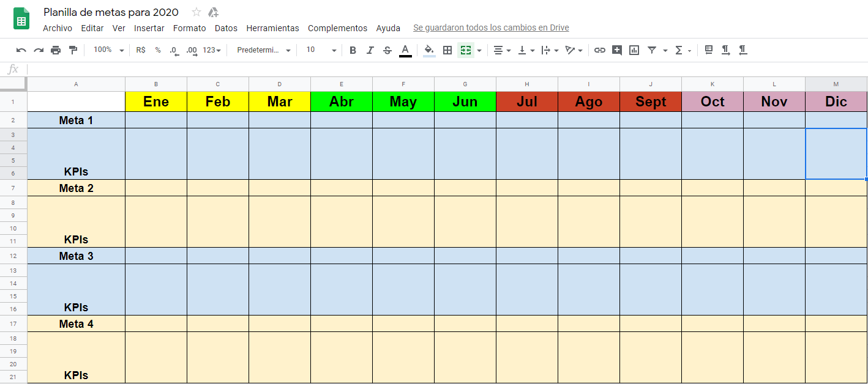
Task: Click the insert link icon
Action: (600, 50)
